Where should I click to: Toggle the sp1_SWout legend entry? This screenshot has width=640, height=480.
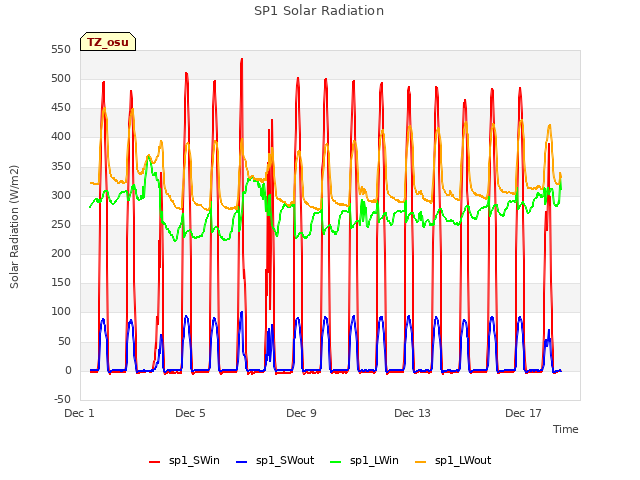pyautogui.click(x=275, y=461)
